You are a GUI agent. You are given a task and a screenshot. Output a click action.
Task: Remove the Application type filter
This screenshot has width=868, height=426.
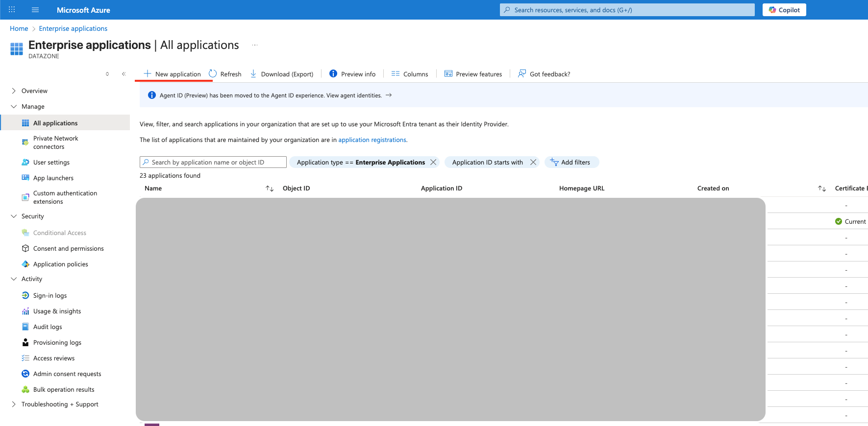tap(433, 162)
